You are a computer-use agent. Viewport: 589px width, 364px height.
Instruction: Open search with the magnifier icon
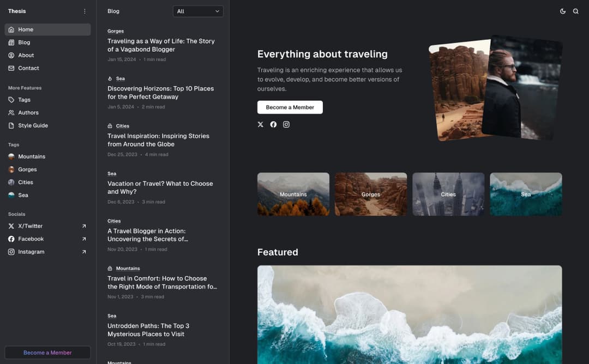click(x=576, y=11)
